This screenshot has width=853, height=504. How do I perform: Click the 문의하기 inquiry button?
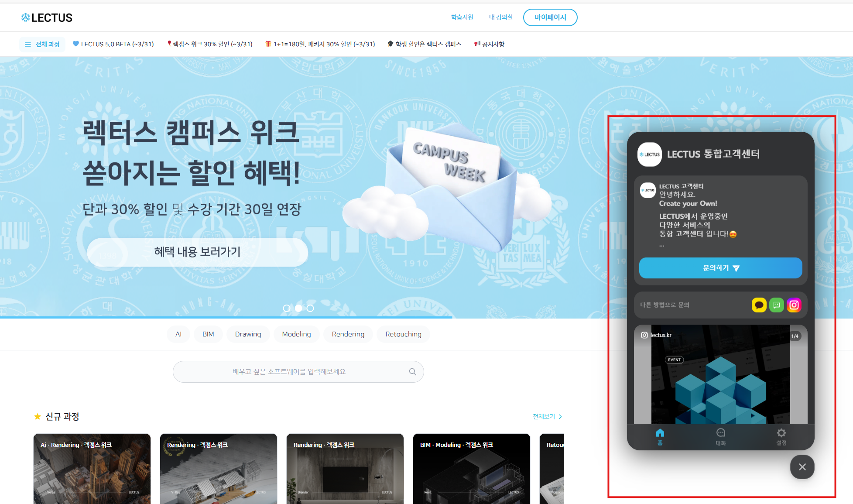click(x=720, y=268)
